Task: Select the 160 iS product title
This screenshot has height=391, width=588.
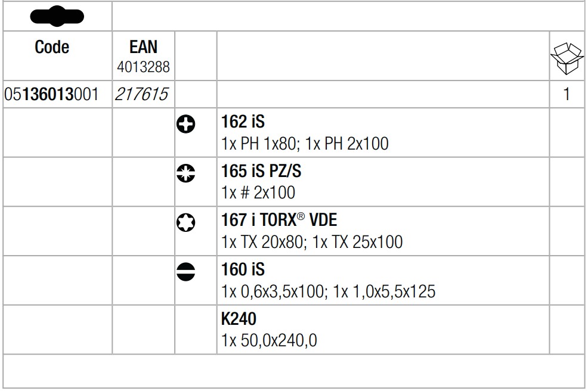Action: pyautogui.click(x=243, y=269)
